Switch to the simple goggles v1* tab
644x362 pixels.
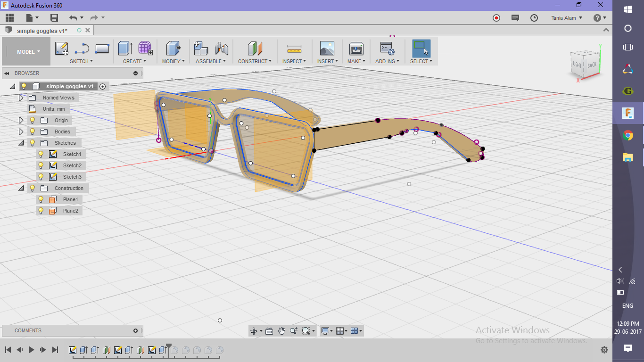pyautogui.click(x=42, y=31)
